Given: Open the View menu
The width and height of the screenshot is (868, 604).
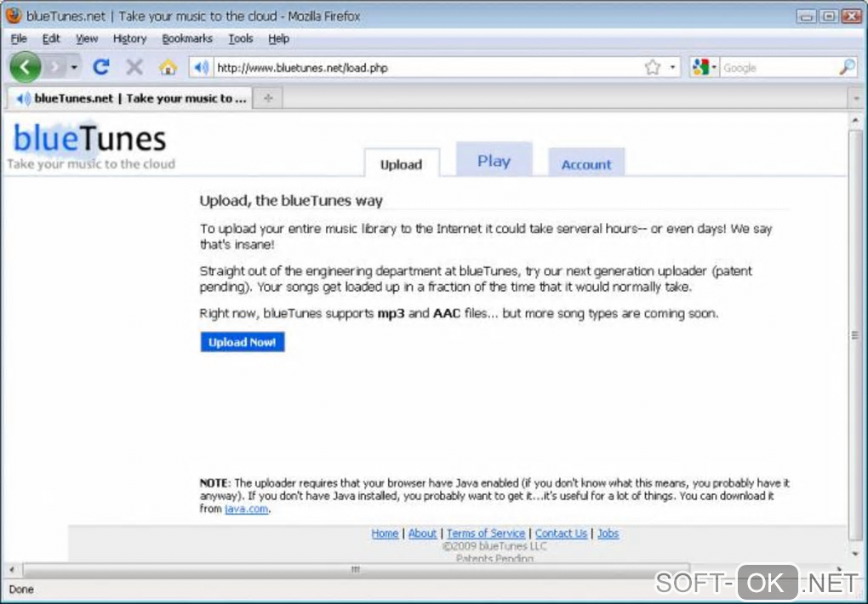Looking at the screenshot, I should [x=86, y=39].
